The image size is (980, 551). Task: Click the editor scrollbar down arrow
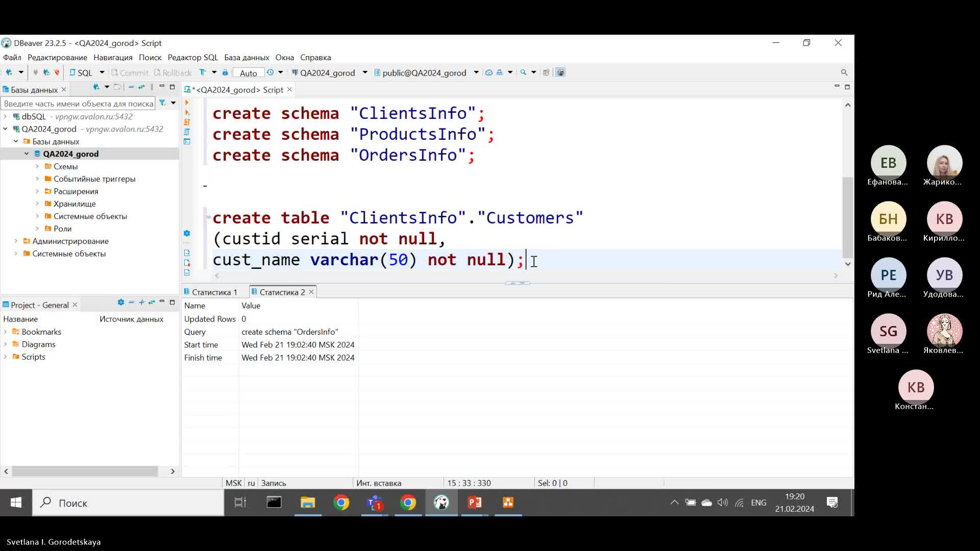pyautogui.click(x=848, y=264)
